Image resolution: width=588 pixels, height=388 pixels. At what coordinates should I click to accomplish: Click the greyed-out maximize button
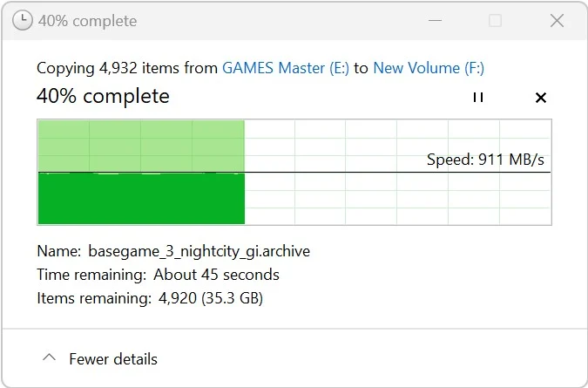(x=495, y=21)
